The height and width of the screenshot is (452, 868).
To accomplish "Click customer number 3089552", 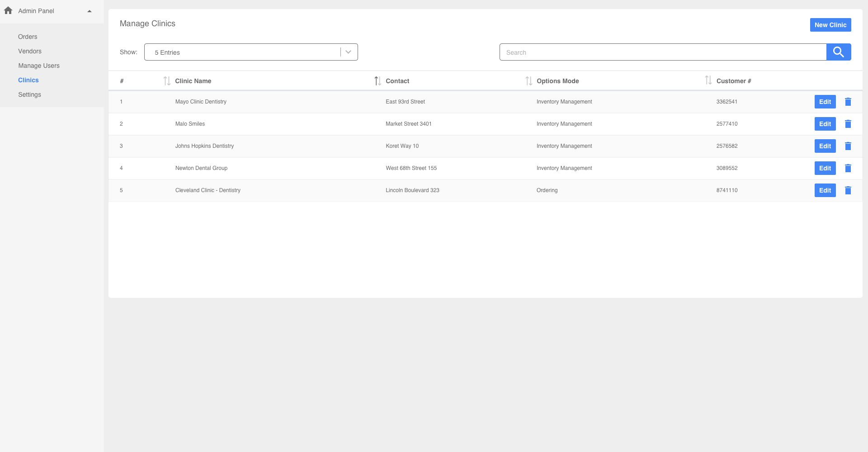I will [727, 168].
